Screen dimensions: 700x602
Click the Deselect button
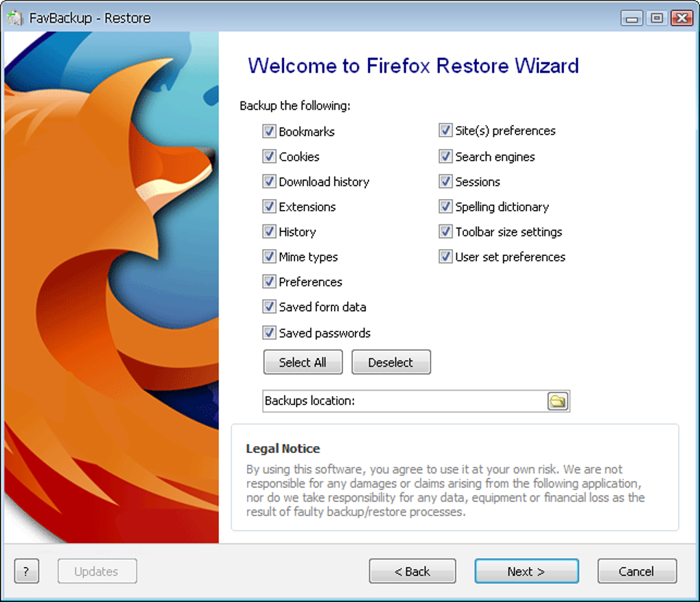point(390,362)
